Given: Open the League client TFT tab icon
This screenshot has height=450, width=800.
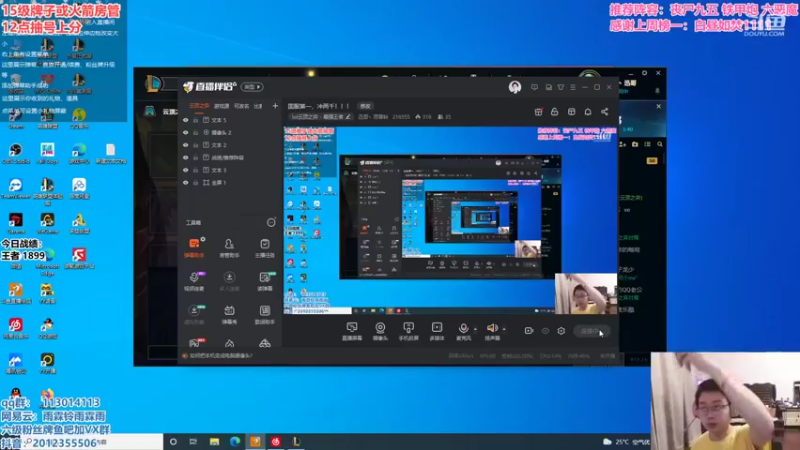Looking at the screenshot, I should pyautogui.click(x=149, y=111).
